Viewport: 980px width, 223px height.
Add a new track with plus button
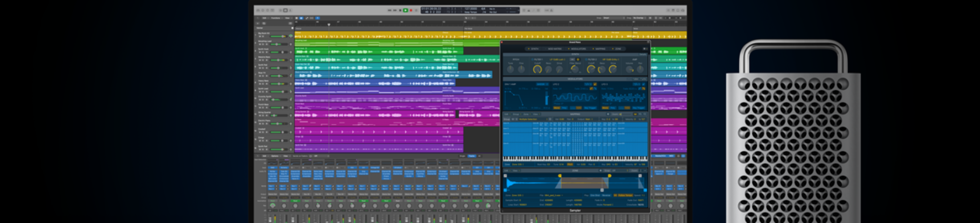pyautogui.click(x=257, y=23)
